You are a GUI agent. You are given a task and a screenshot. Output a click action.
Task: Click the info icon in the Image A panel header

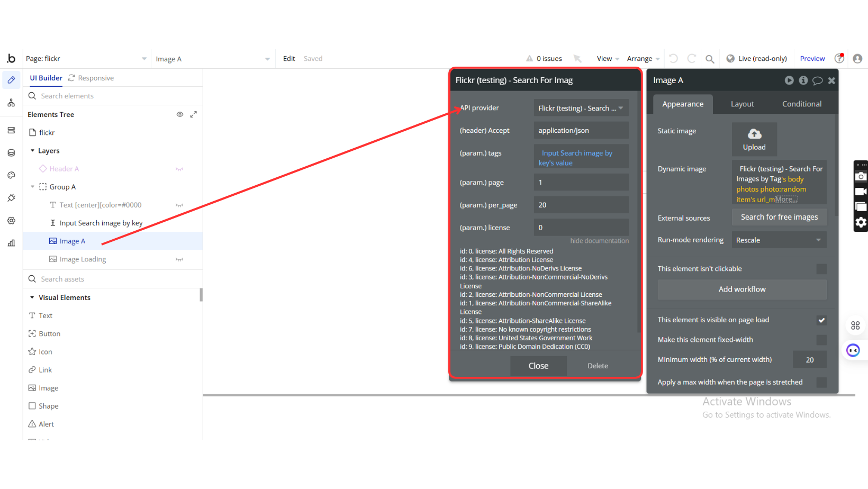(x=803, y=80)
